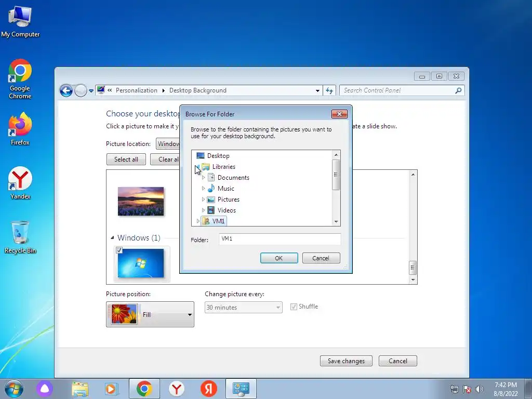
Task: Open address bar history dropdown arrow
Action: 317,90
